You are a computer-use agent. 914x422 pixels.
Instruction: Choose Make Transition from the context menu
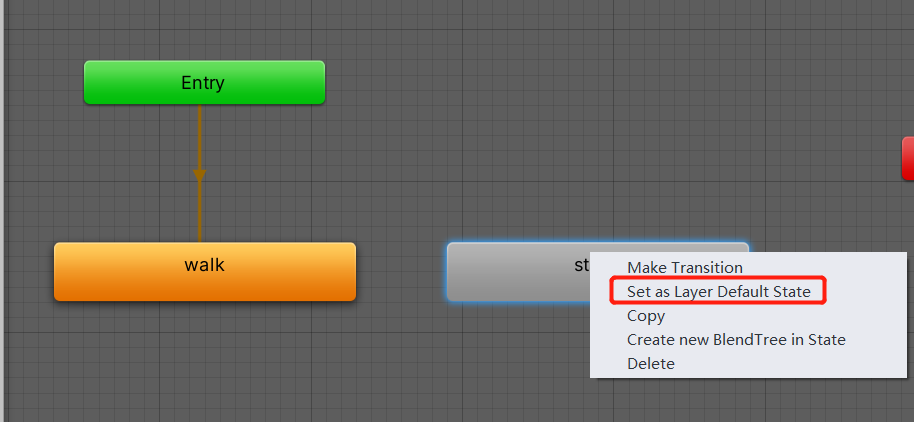(684, 268)
